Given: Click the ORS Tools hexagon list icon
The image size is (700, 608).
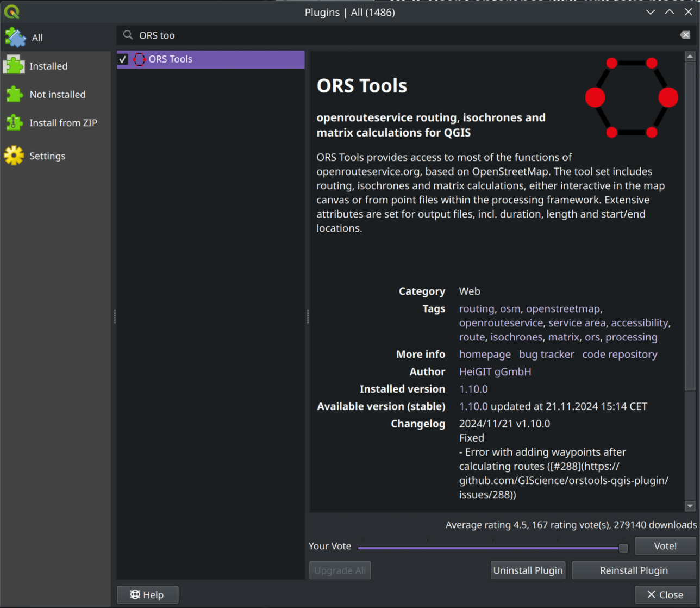Looking at the screenshot, I should click(x=139, y=59).
